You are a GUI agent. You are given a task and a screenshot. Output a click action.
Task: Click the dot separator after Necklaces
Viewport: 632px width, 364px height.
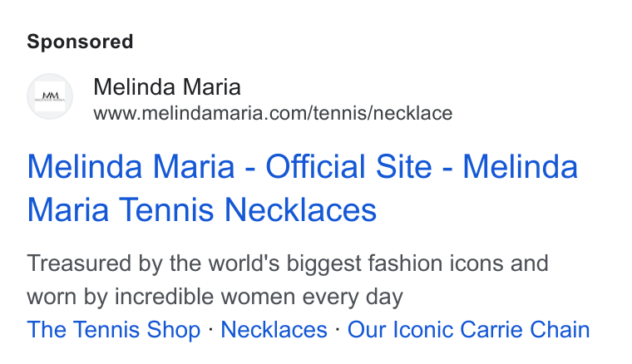point(338,329)
